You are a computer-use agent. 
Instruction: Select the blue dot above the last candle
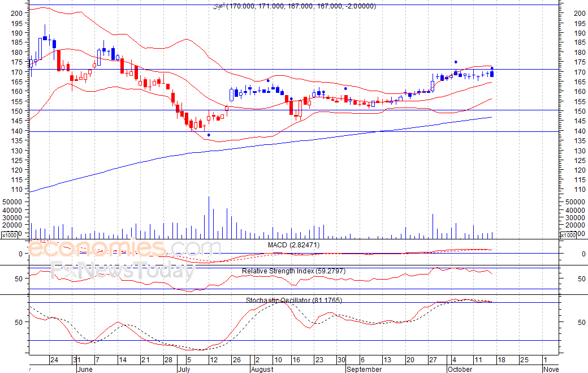coord(492,68)
